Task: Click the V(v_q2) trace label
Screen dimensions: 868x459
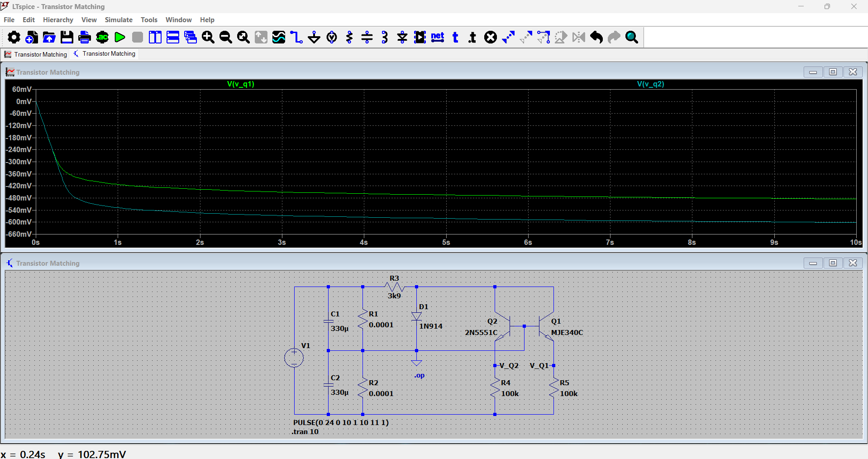Action: point(650,84)
